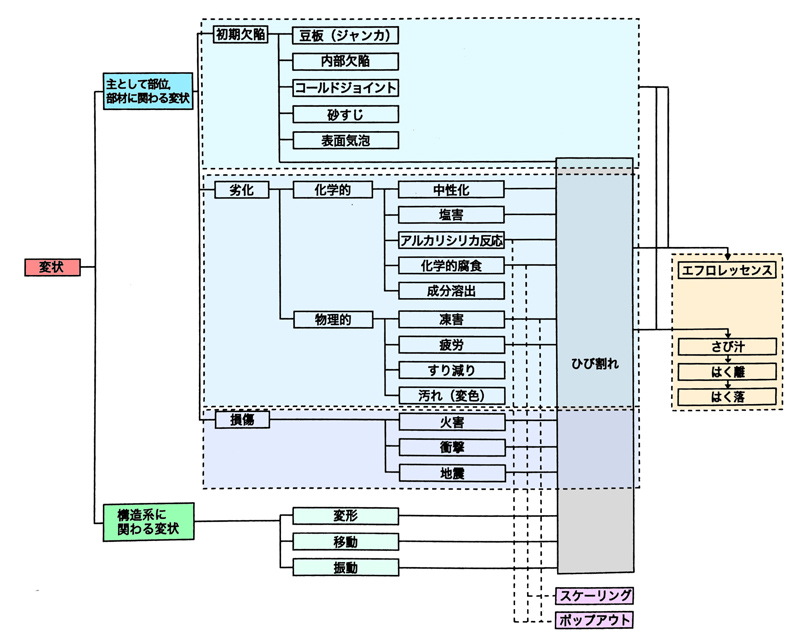
Task: Select the コールドジョイント box
Action: tap(347, 88)
